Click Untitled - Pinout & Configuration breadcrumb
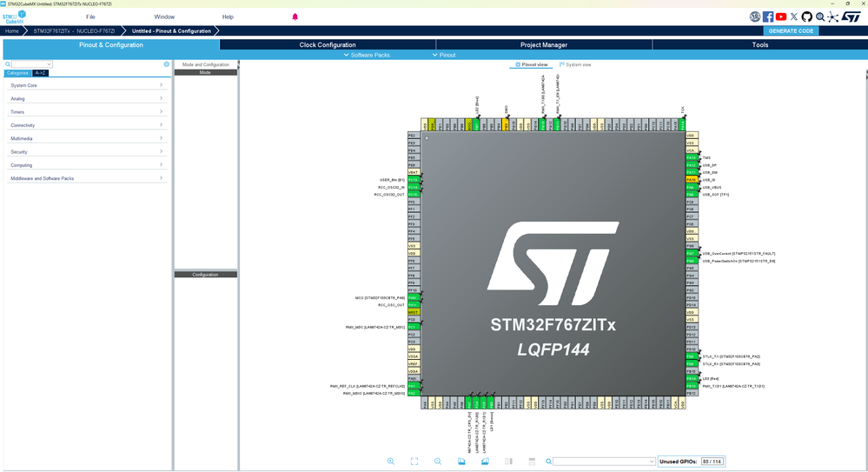 pyautogui.click(x=171, y=31)
